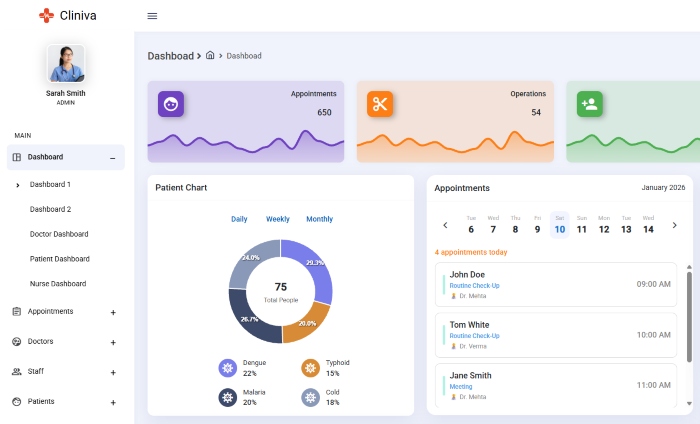Click Routine Check-Up link under John Doe

click(x=474, y=286)
